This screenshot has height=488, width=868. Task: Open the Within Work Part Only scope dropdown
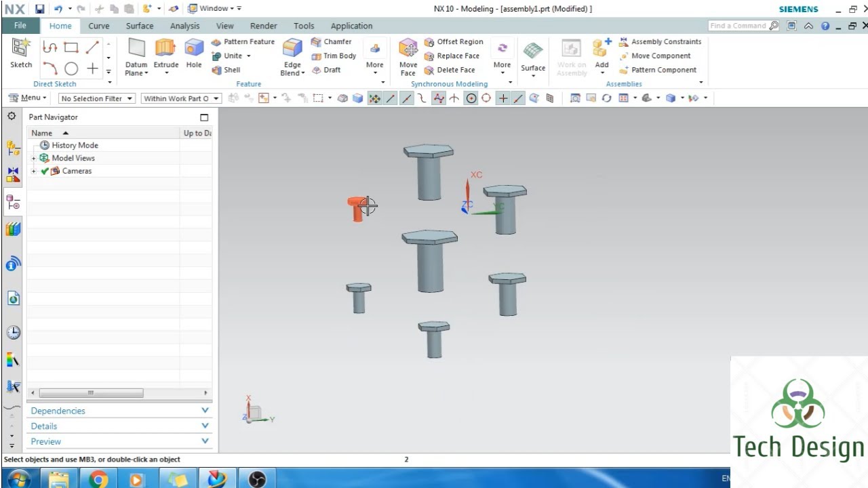[181, 98]
